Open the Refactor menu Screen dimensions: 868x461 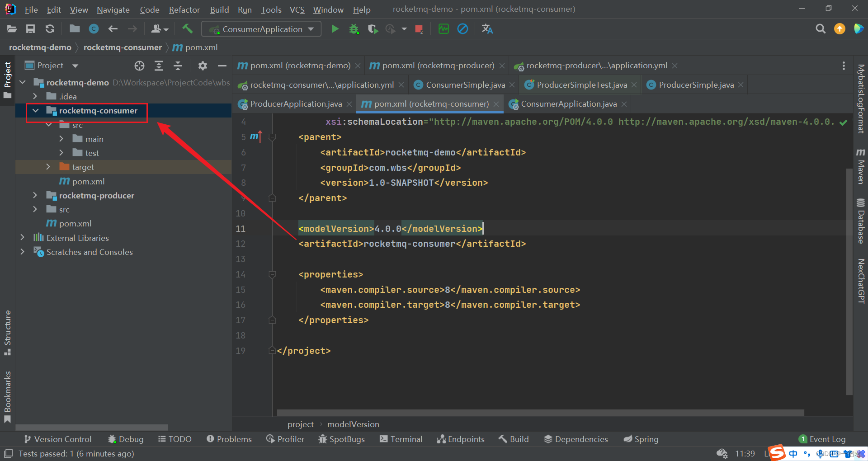pos(184,9)
